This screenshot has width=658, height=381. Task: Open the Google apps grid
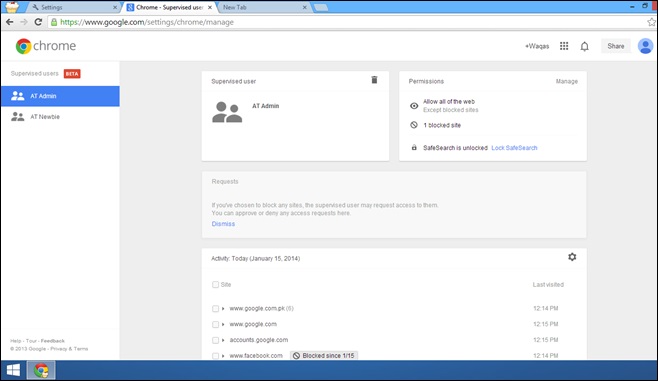point(564,46)
